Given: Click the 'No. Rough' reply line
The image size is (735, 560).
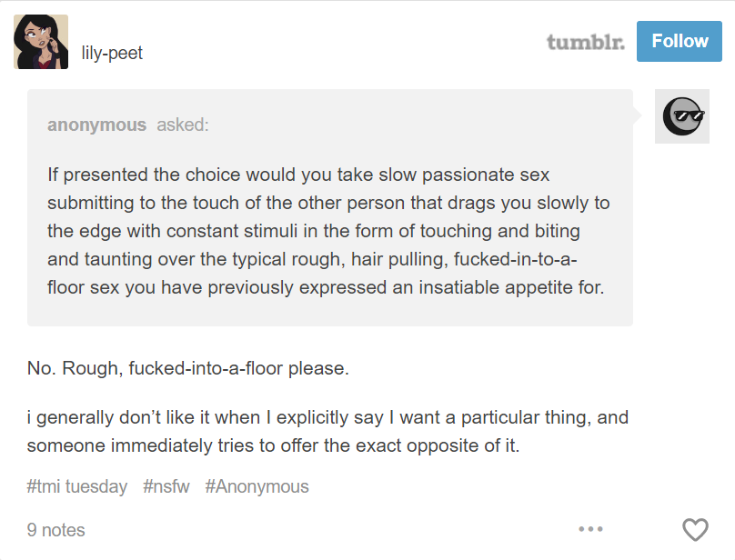Looking at the screenshot, I should coord(188,368).
